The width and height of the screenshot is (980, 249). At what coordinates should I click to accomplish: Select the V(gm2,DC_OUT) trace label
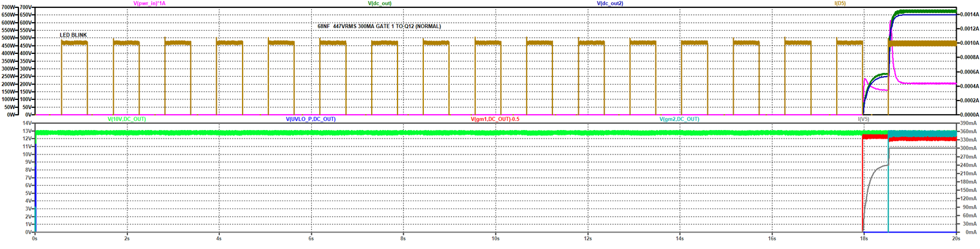pyautogui.click(x=679, y=119)
